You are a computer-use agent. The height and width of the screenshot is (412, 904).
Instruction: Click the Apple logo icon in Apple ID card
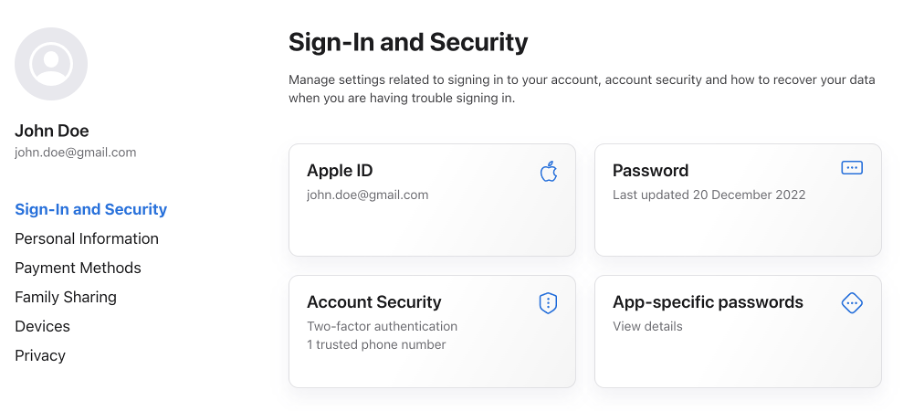point(548,171)
